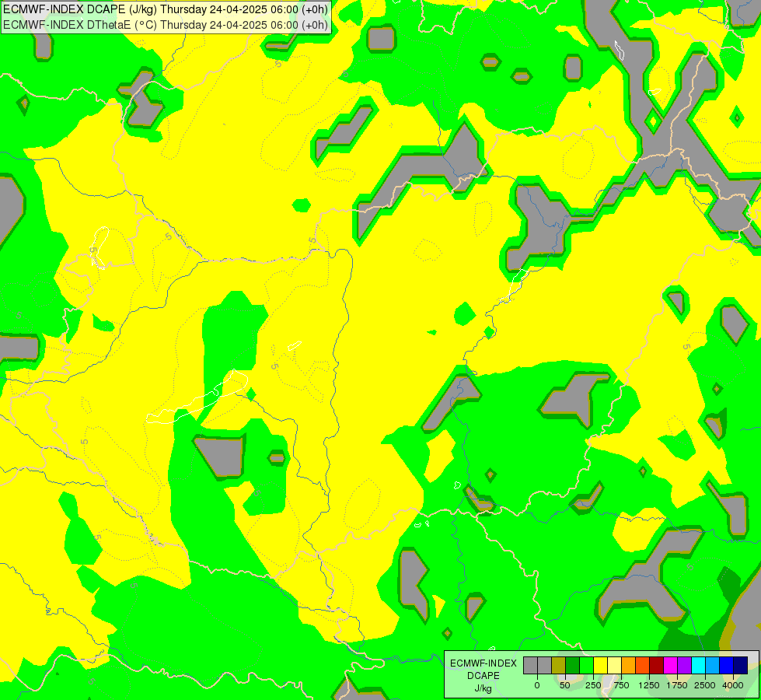Click the legend value label 50

[565, 685]
